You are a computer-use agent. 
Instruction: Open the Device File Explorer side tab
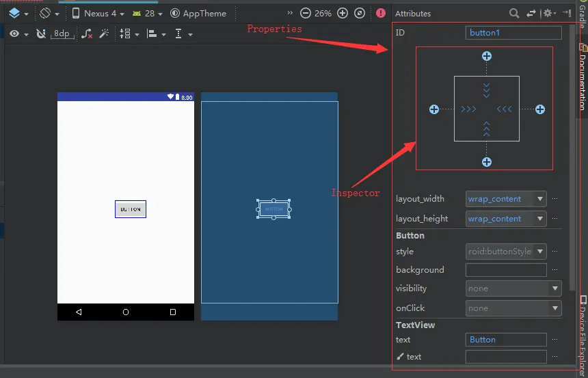583,333
